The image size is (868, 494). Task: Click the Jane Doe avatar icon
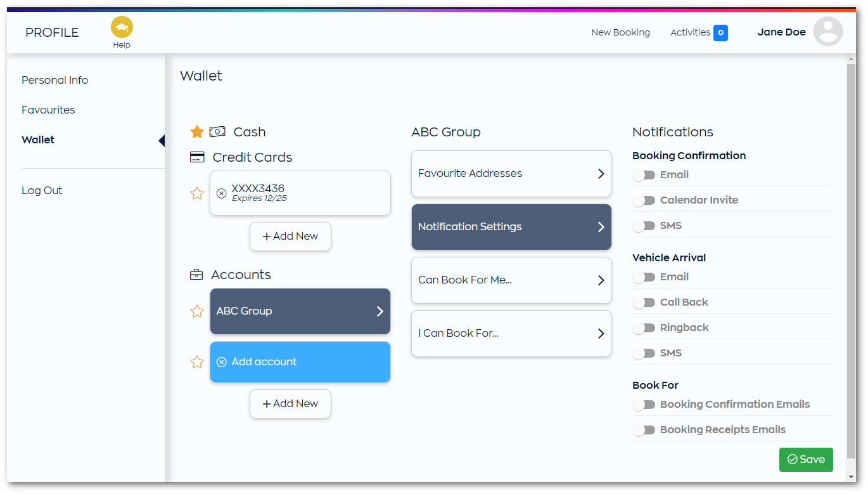[x=827, y=32]
